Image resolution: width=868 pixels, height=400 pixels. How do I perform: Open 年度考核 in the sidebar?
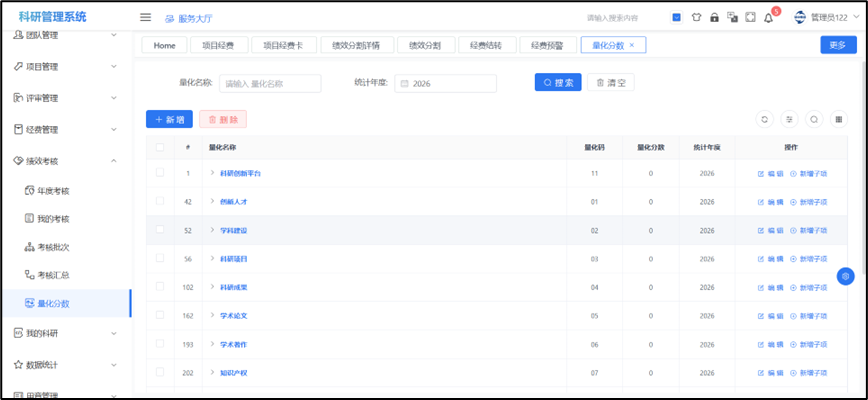pyautogui.click(x=53, y=190)
